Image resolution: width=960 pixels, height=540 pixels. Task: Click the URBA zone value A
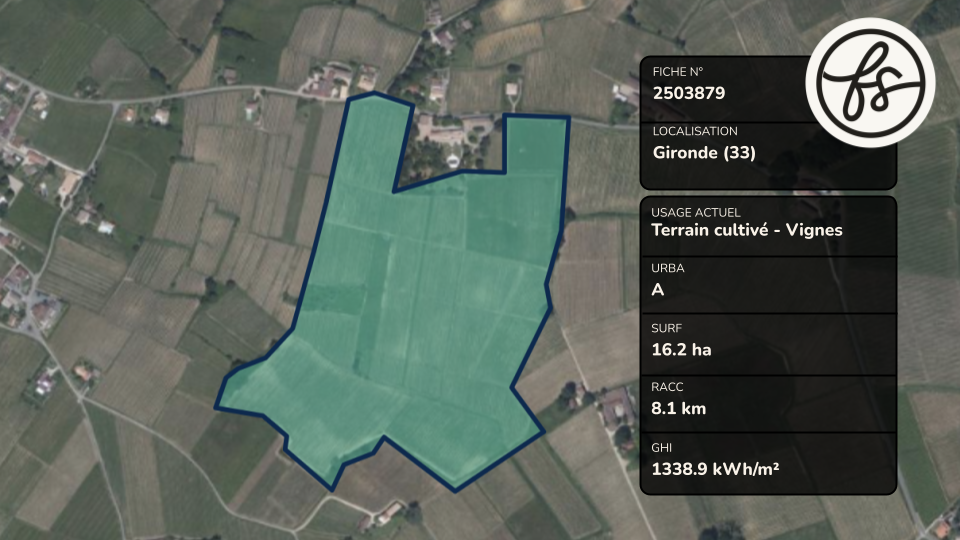pos(658,290)
